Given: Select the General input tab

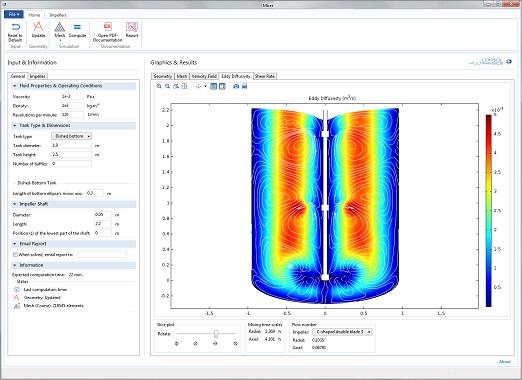Looking at the screenshot, I should (18, 76).
